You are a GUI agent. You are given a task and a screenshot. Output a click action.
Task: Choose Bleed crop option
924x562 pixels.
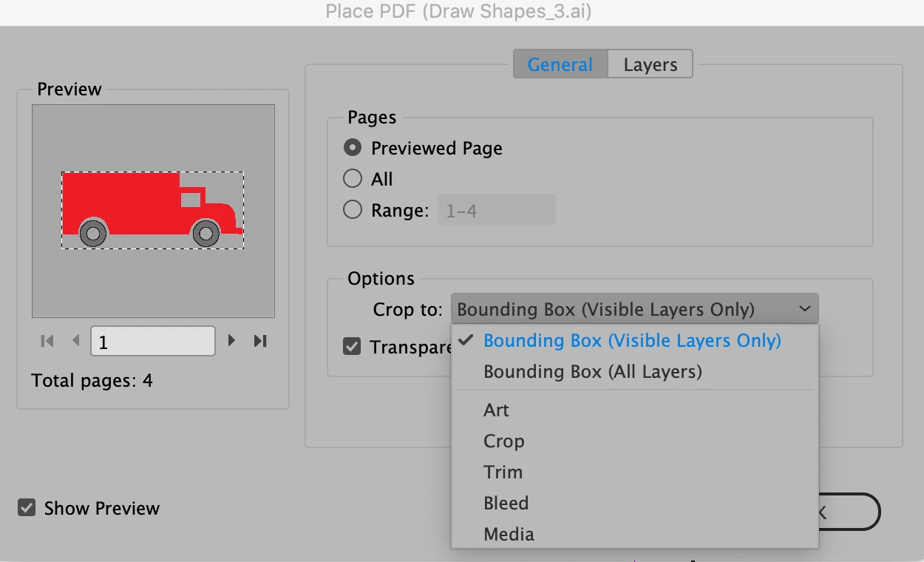coord(634,503)
